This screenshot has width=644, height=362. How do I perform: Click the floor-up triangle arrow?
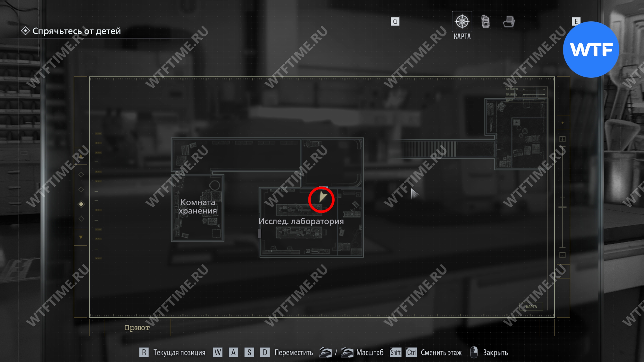81,156
